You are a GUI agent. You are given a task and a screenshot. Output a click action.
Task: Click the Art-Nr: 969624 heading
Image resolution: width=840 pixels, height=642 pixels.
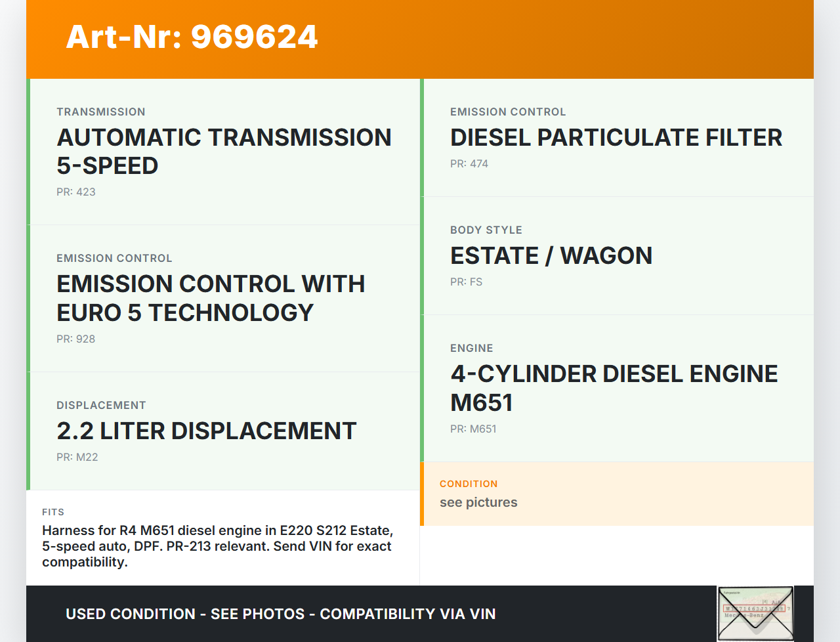(x=192, y=37)
